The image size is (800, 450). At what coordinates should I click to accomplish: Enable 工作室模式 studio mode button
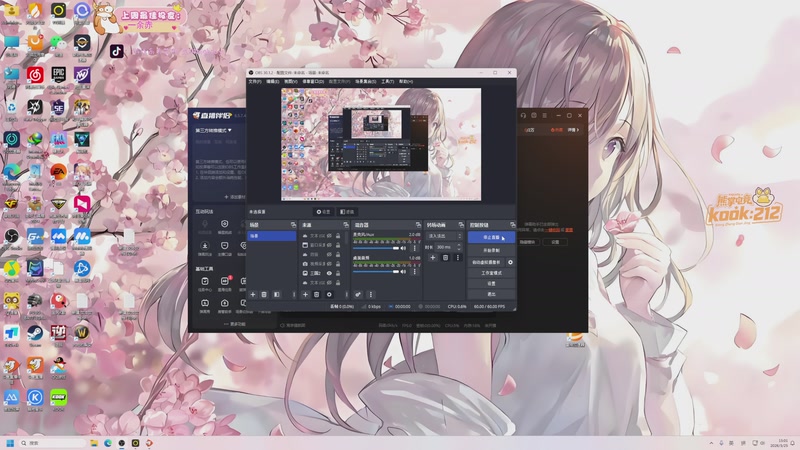491,273
